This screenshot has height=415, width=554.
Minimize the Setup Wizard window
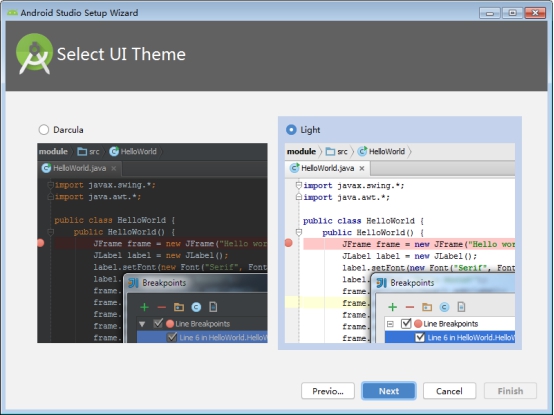[490, 13]
